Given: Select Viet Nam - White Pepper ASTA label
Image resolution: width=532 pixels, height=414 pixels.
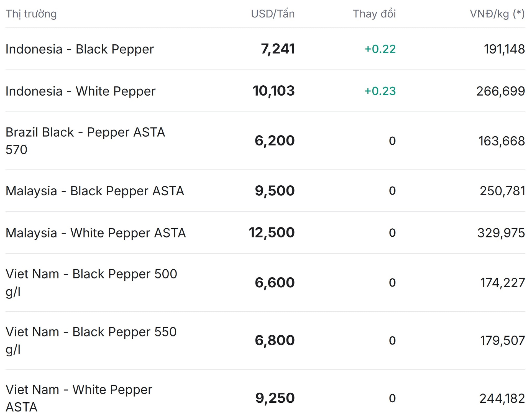Looking at the screenshot, I should 79,398.
